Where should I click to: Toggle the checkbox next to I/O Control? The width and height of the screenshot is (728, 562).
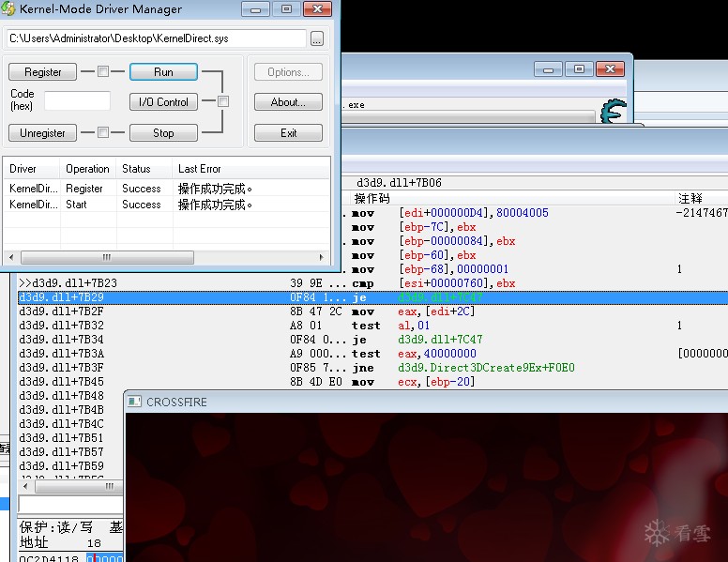click(223, 101)
